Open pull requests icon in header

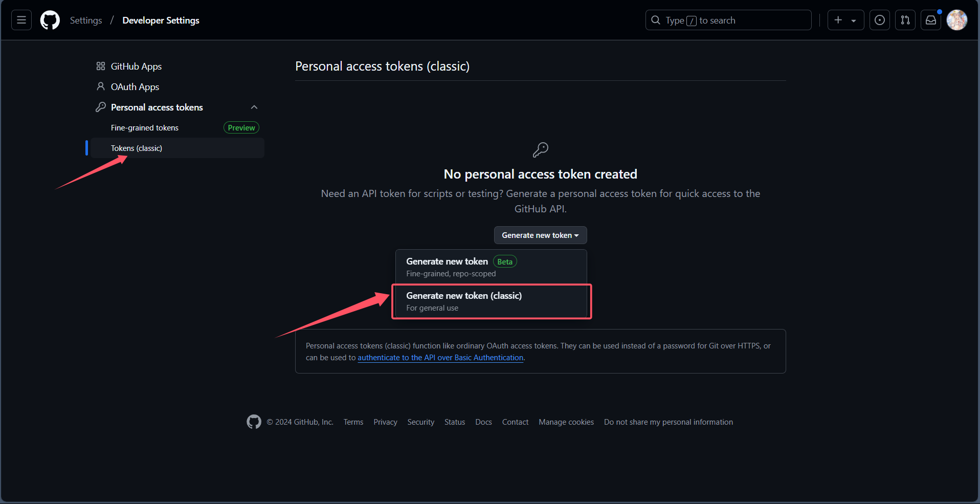[905, 20]
